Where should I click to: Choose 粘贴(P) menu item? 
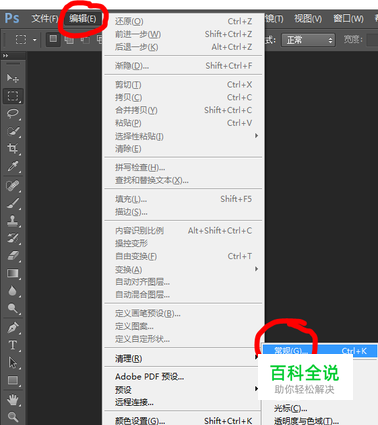click(183, 123)
